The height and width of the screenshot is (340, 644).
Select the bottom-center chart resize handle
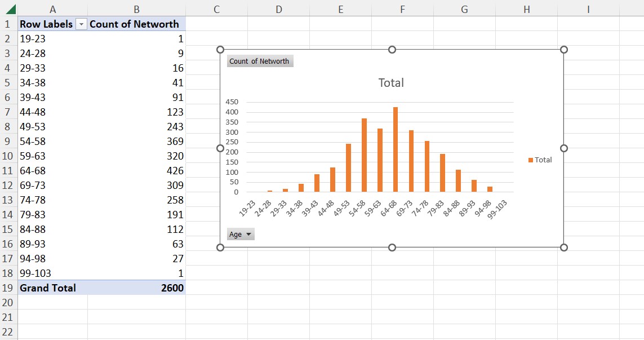click(392, 248)
